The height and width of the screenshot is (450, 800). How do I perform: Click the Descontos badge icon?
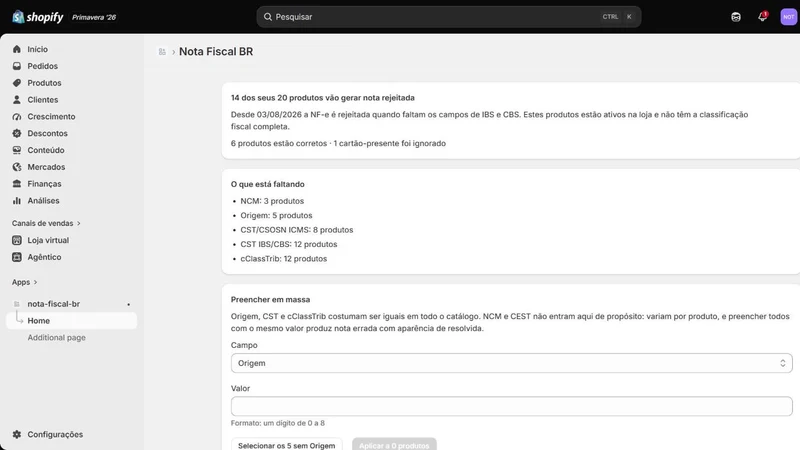pyautogui.click(x=17, y=133)
